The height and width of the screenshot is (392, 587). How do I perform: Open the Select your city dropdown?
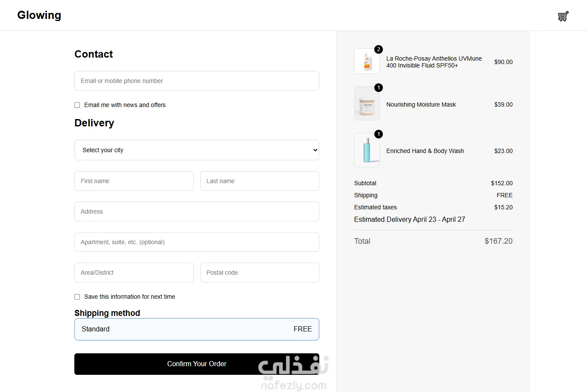coord(197,150)
